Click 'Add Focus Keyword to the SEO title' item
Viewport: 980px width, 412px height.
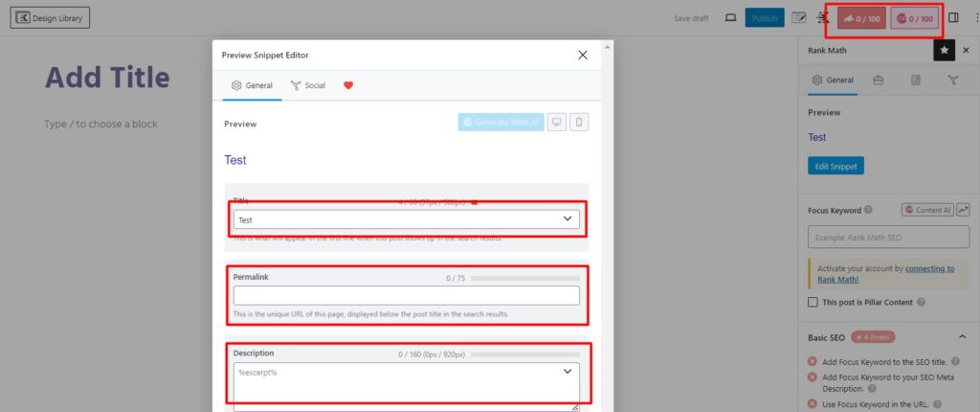(x=884, y=362)
